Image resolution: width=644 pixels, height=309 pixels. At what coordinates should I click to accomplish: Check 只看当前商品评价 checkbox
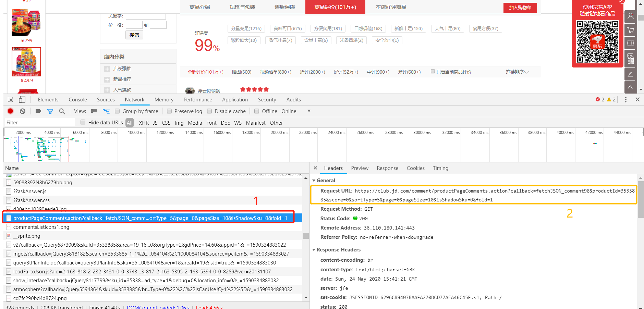(433, 71)
